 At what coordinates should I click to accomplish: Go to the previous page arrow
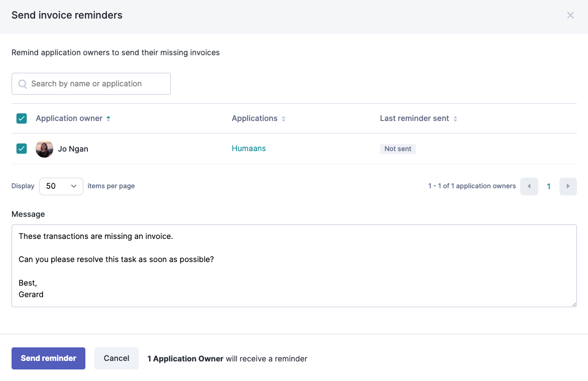tap(529, 186)
